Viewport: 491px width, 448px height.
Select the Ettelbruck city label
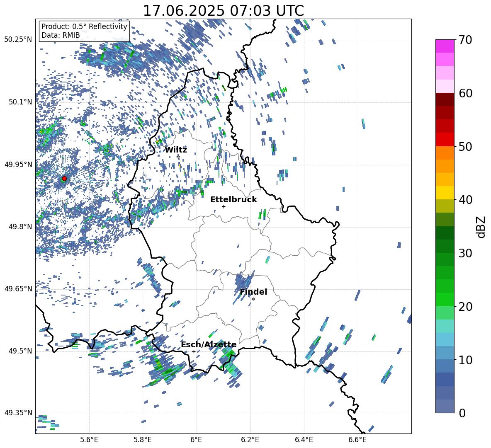(233, 200)
